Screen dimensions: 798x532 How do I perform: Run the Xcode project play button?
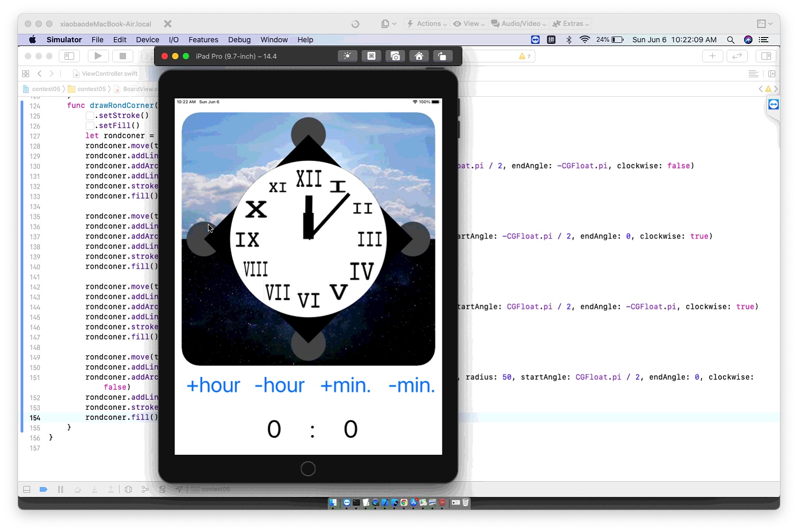pyautogui.click(x=98, y=56)
